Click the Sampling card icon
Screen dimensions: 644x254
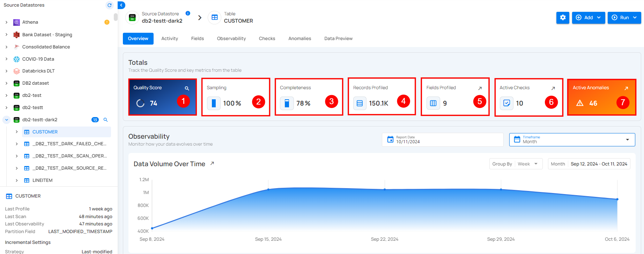coord(214,103)
